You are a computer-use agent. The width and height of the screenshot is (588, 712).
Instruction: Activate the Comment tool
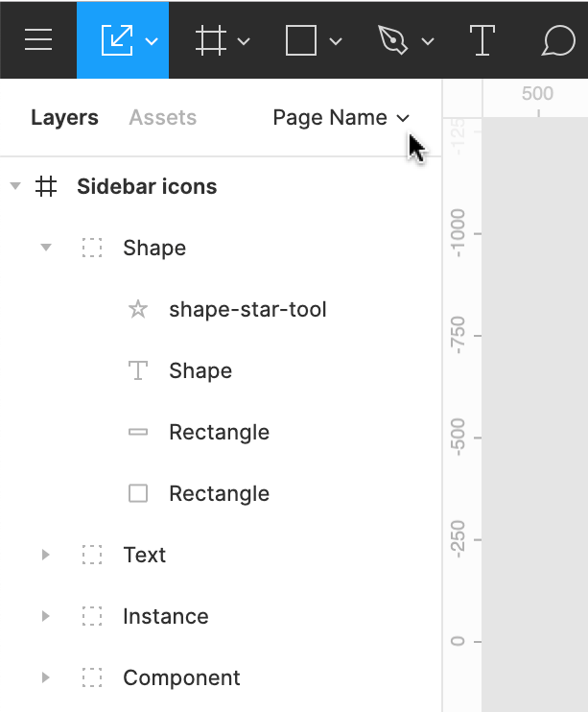558,40
